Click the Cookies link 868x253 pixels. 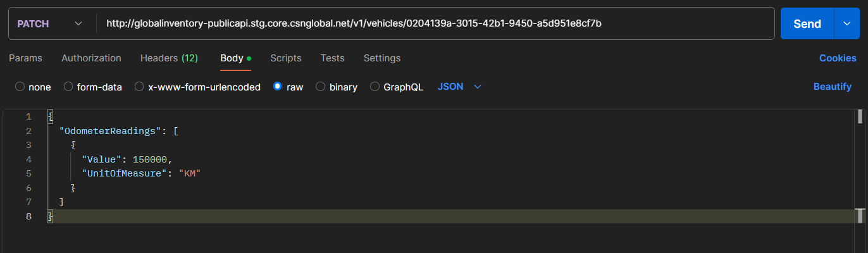tap(838, 58)
